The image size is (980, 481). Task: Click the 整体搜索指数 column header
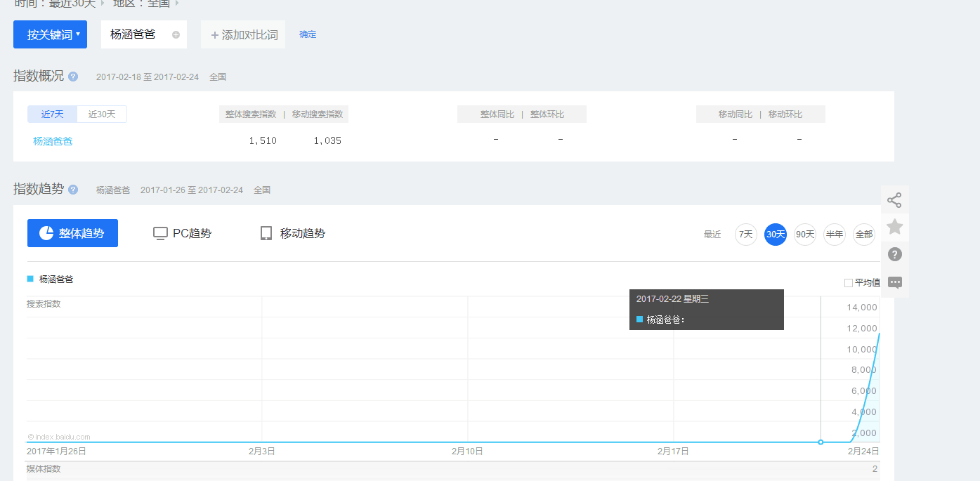251,114
